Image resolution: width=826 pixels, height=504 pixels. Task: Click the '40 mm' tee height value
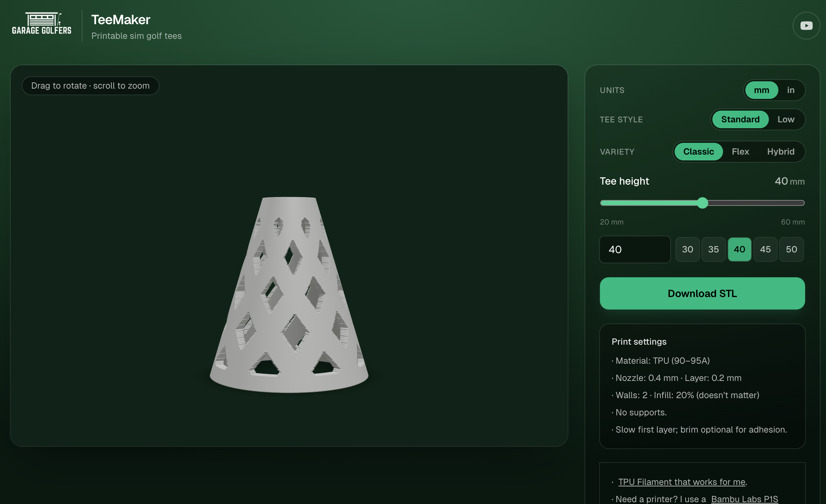click(x=789, y=181)
